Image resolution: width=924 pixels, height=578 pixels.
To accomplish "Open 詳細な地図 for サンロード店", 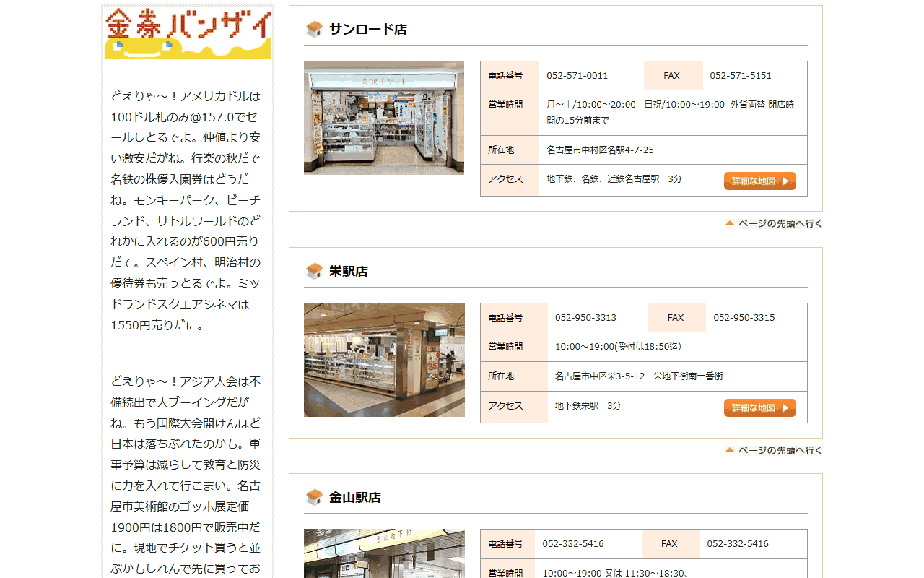I will pos(760,181).
